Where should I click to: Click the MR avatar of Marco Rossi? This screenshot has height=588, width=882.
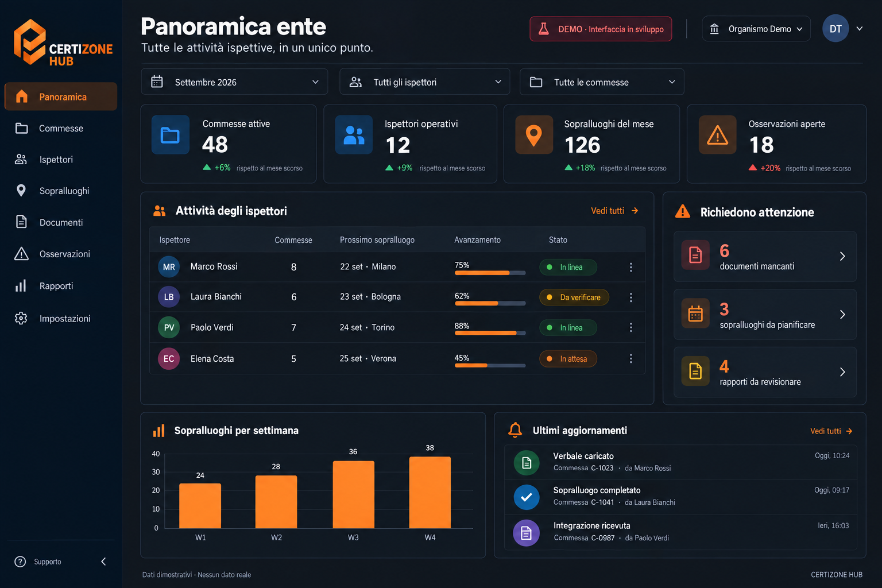coord(169,267)
